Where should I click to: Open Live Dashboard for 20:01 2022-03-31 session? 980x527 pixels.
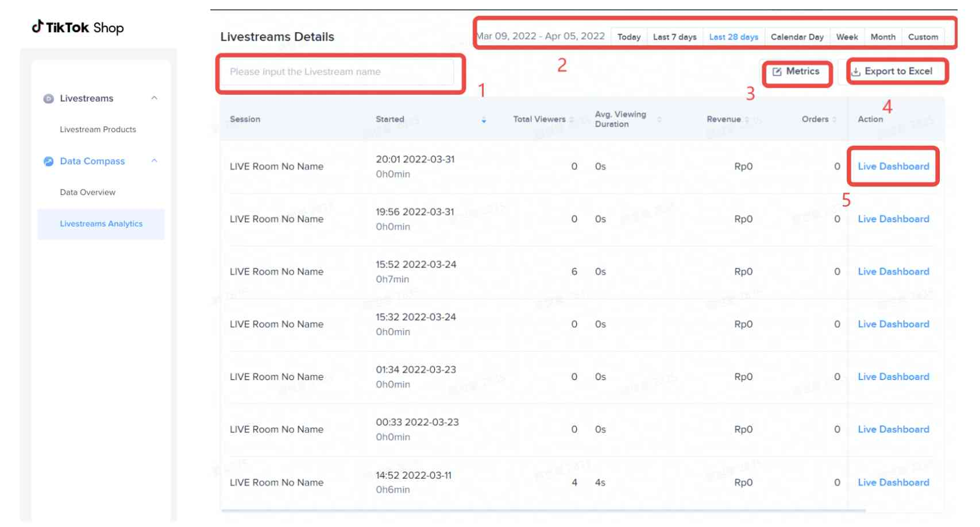(893, 166)
